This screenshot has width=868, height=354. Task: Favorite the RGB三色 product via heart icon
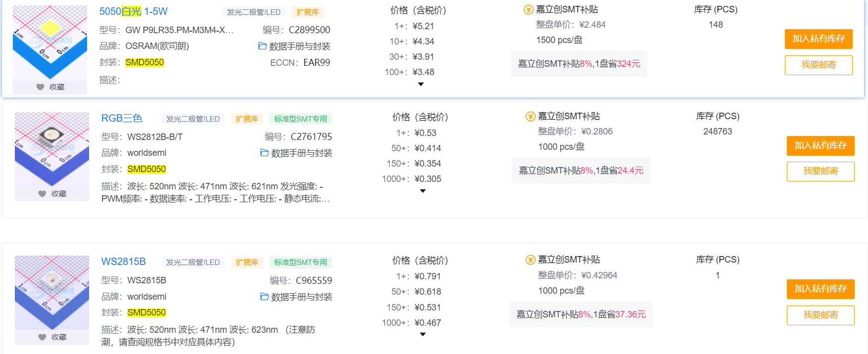point(43,194)
